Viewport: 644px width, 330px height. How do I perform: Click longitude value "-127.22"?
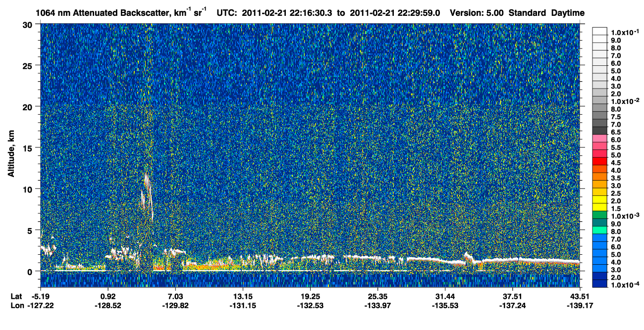[41, 305]
